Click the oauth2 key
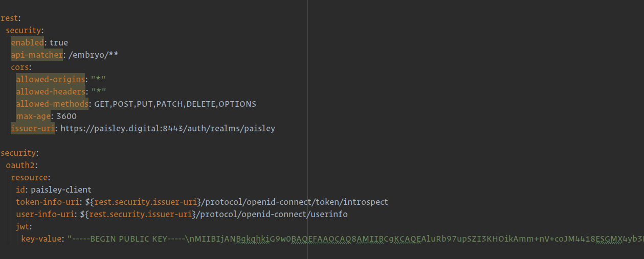 tap(21, 166)
